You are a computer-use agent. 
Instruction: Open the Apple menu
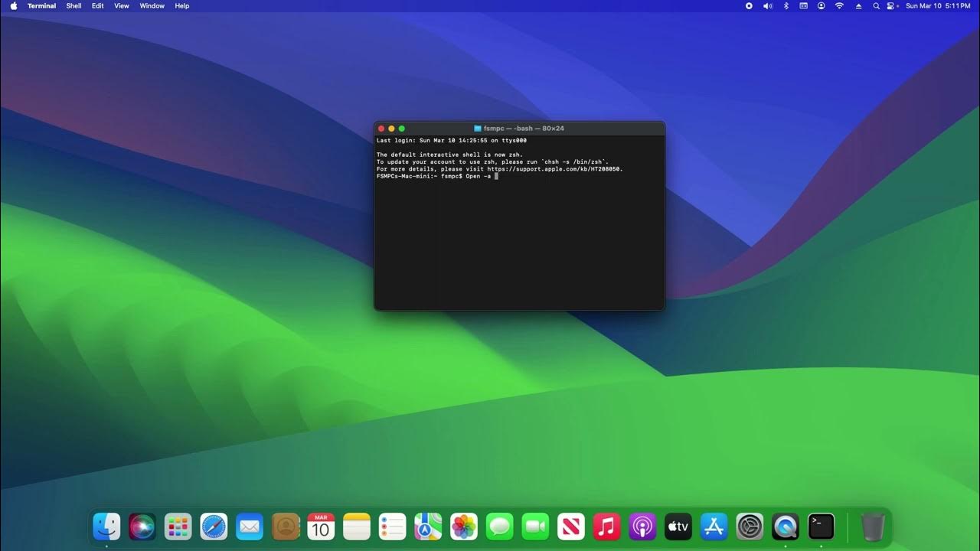click(x=13, y=5)
